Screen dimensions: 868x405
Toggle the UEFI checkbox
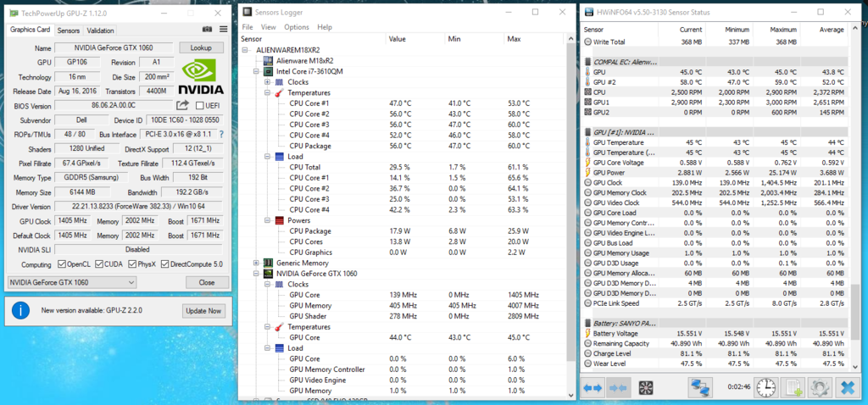tap(199, 106)
